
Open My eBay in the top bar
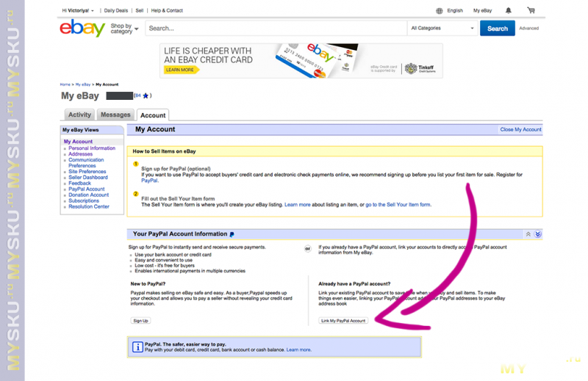[x=482, y=10]
